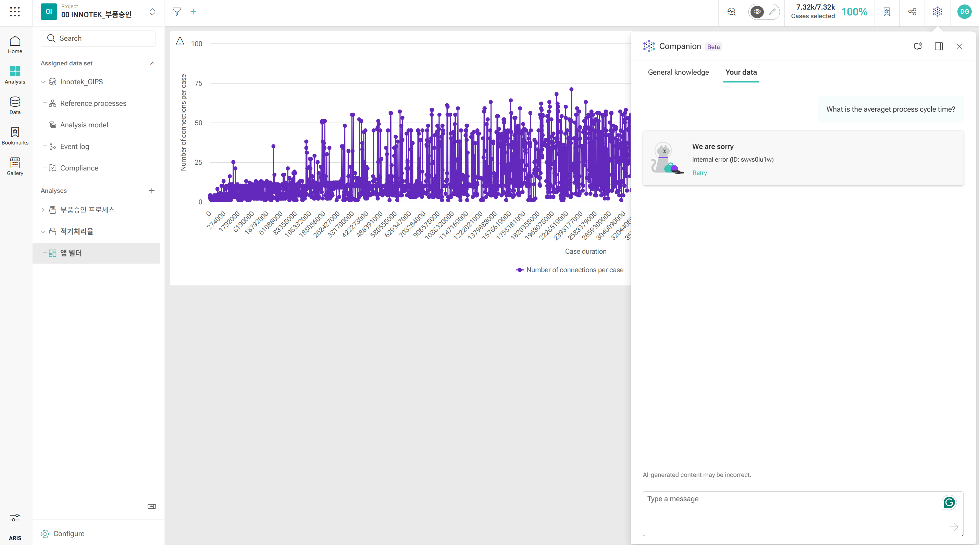Click Retry on the error message
980x545 pixels.
pos(699,173)
